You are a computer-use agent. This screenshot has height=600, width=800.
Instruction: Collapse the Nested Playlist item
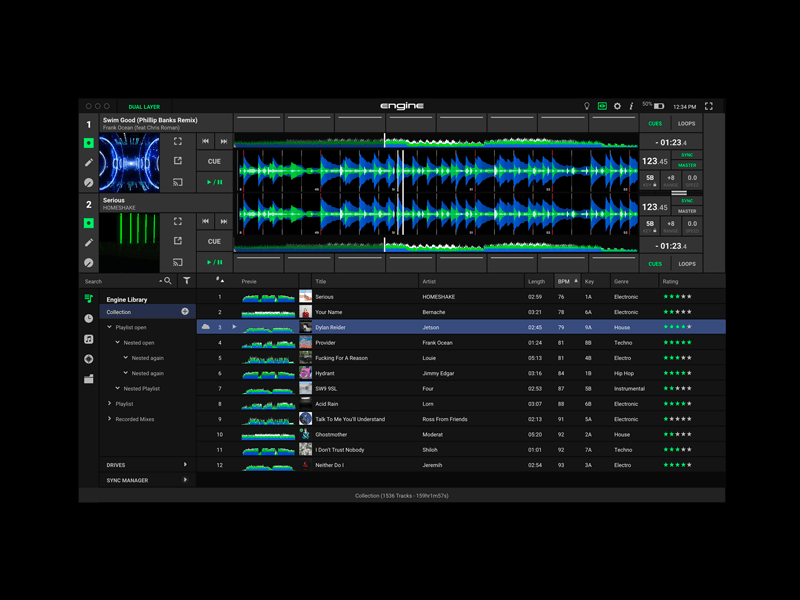(117, 388)
